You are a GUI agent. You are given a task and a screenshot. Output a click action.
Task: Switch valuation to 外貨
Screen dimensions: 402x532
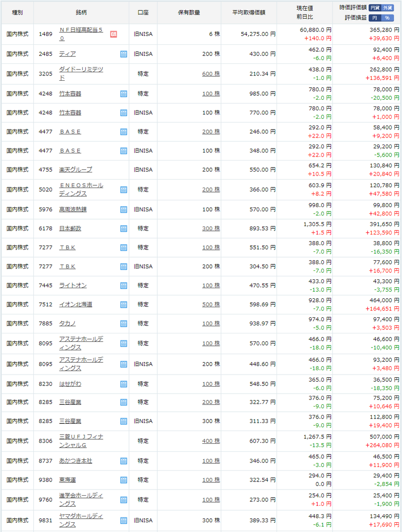tap(387, 8)
